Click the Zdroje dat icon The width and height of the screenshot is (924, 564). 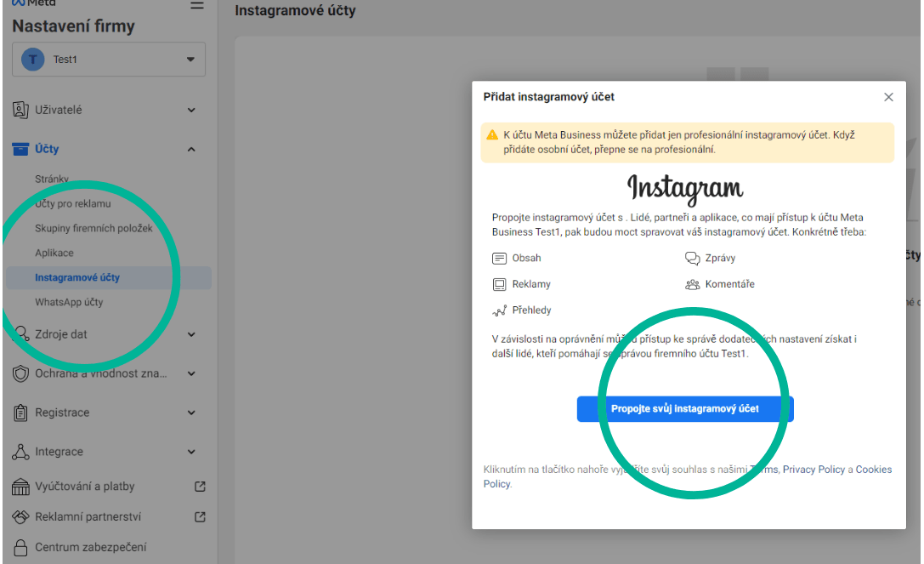[21, 334]
